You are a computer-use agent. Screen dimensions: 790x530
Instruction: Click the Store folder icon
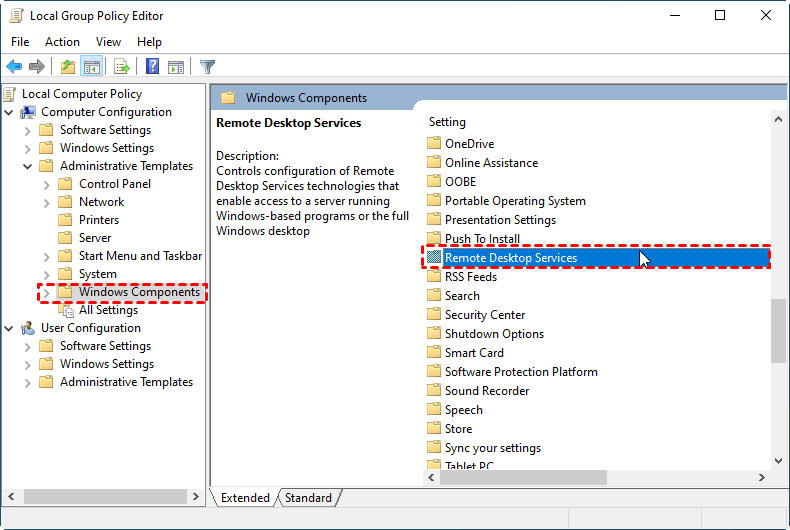pos(434,428)
